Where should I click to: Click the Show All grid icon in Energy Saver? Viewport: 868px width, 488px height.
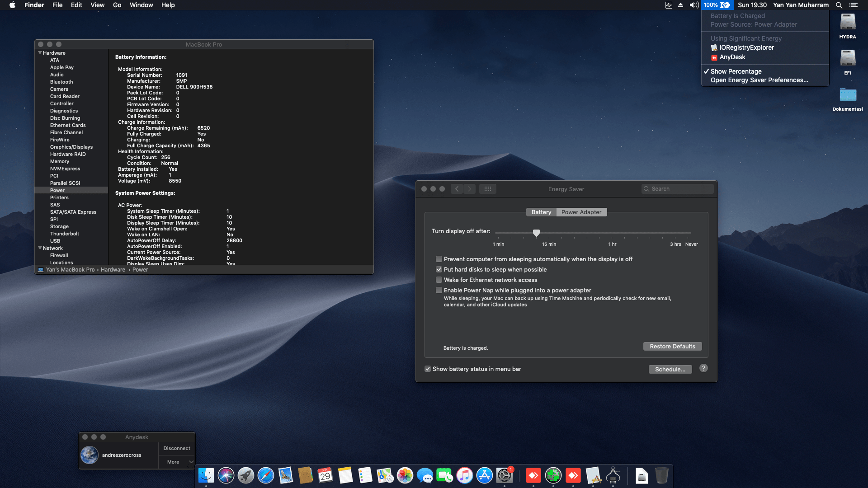tap(487, 189)
